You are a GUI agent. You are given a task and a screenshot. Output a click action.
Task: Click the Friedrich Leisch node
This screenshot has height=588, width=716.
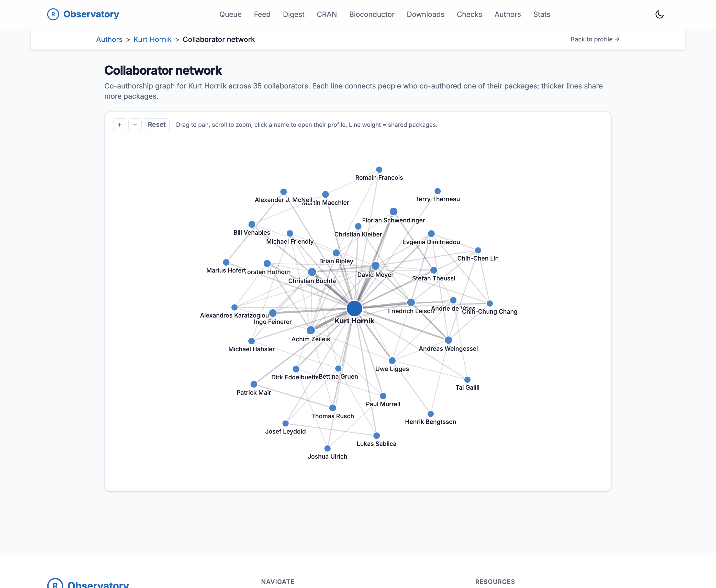pyautogui.click(x=411, y=302)
